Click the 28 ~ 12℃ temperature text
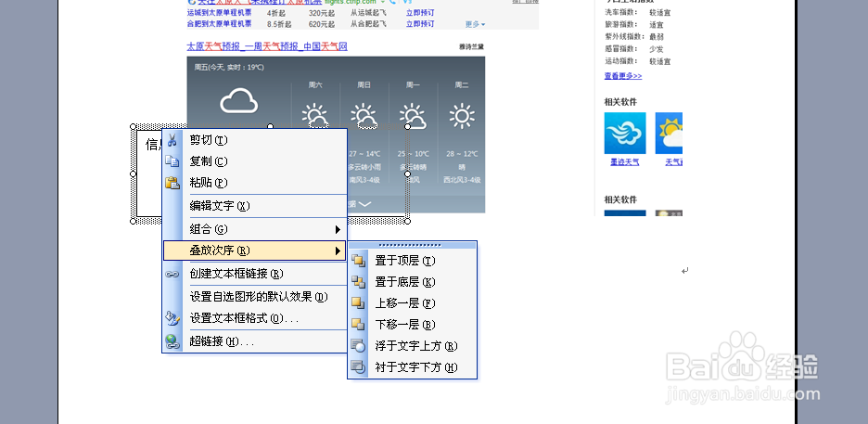 tap(462, 154)
